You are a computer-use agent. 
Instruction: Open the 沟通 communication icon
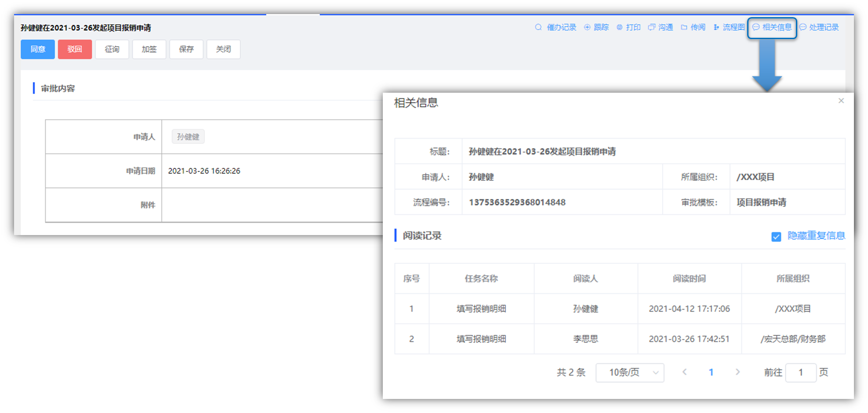[x=652, y=27]
